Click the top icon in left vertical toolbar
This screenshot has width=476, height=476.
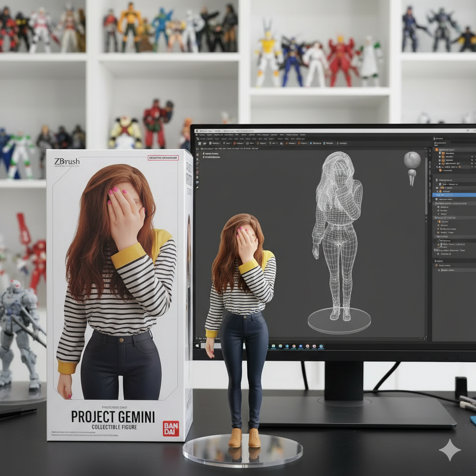[198, 154]
